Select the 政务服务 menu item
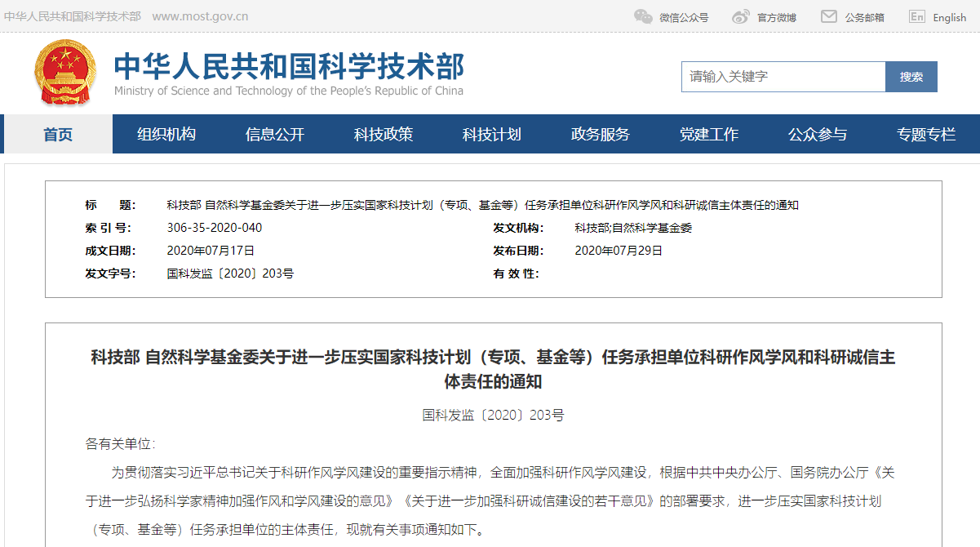 coord(601,134)
